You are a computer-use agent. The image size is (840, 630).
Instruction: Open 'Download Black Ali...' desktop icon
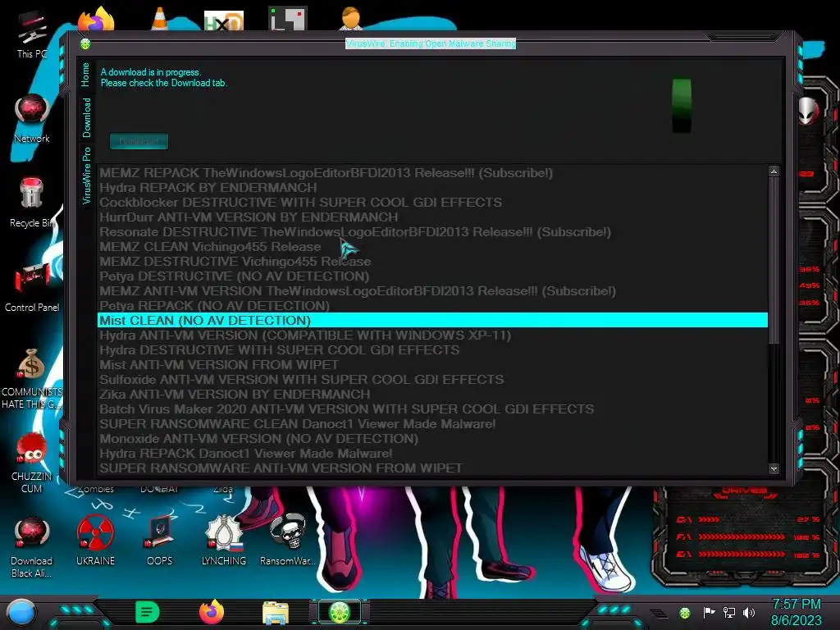point(32,547)
